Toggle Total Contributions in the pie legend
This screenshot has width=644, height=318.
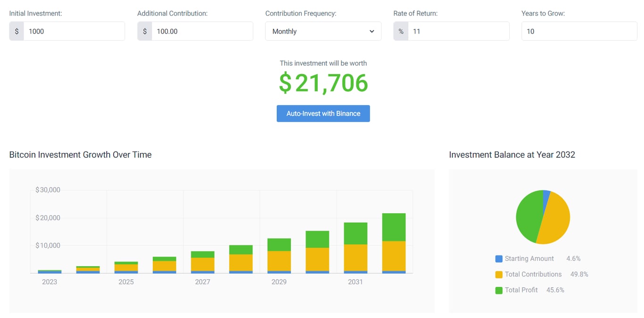point(532,274)
